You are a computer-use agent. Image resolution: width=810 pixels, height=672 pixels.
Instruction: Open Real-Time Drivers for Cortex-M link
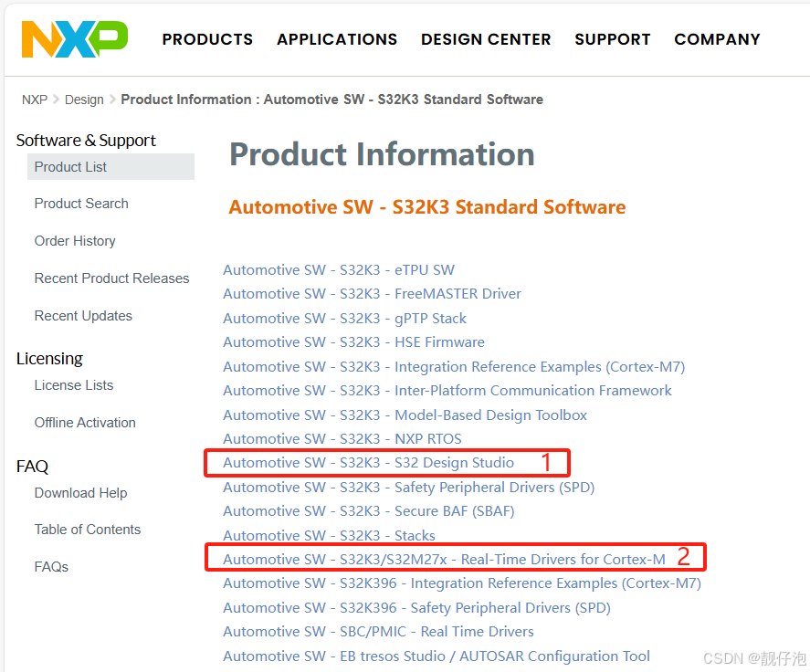tap(444, 560)
